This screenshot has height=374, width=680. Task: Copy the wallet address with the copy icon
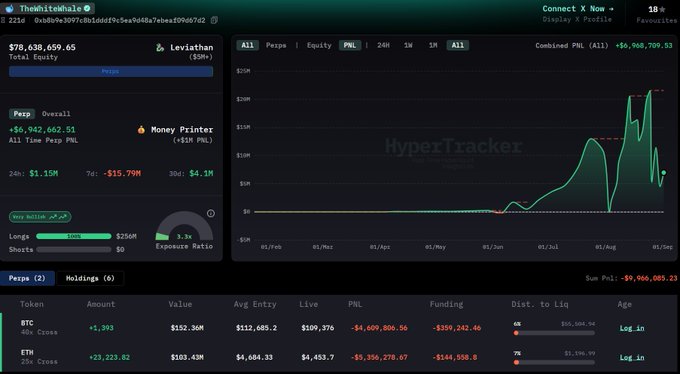214,20
